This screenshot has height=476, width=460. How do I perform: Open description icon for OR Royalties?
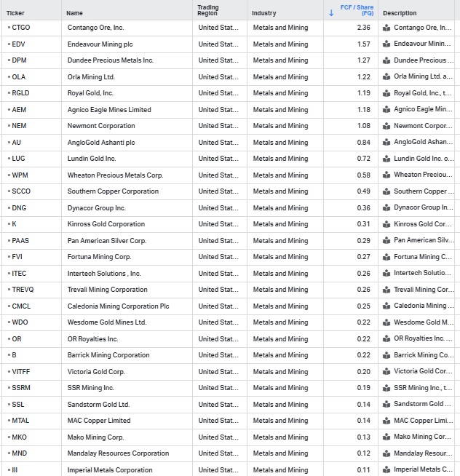click(x=386, y=339)
